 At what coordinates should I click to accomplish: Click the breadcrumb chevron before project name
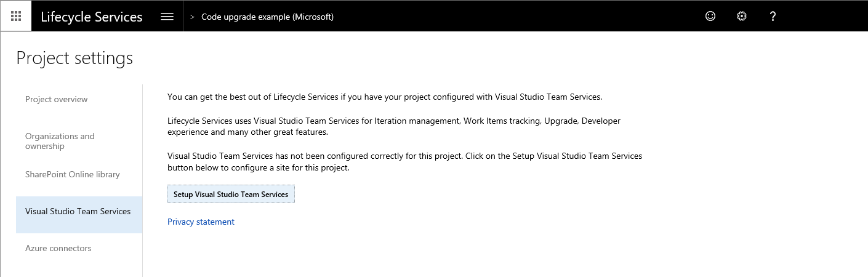(x=192, y=17)
